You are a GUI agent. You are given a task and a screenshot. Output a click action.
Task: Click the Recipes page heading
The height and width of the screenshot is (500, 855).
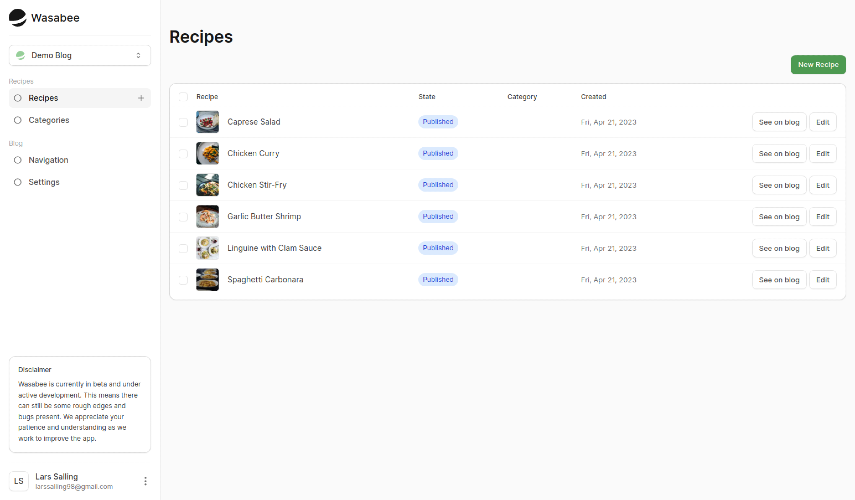point(201,37)
